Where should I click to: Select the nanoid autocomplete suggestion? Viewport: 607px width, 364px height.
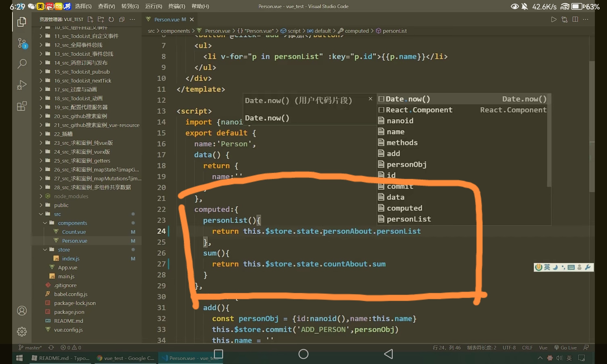tap(400, 121)
